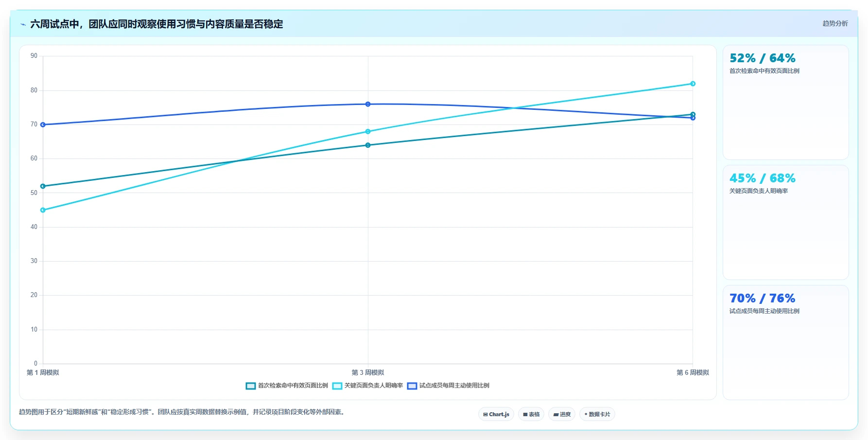Click 关键页面负责人明确率 legend text
The image size is (868, 440).
point(374,386)
